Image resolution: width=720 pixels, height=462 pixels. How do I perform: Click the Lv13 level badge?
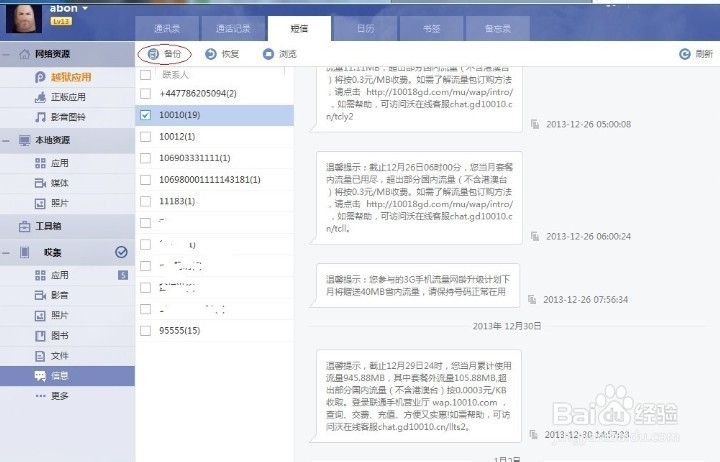tap(61, 21)
